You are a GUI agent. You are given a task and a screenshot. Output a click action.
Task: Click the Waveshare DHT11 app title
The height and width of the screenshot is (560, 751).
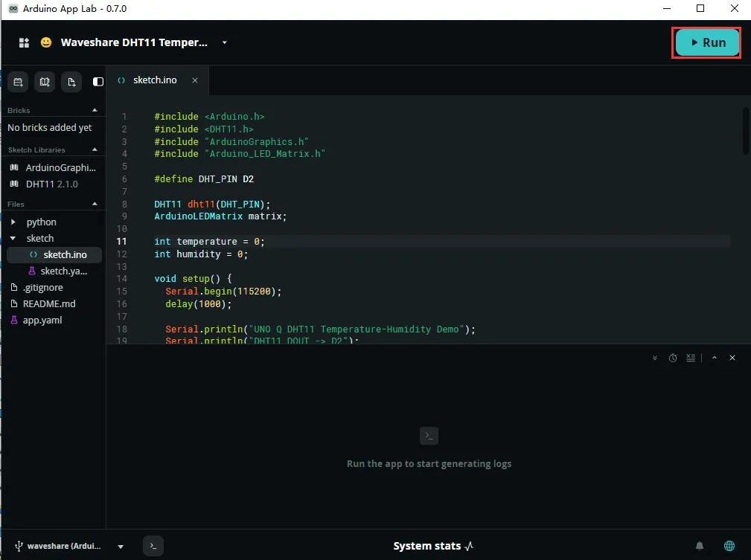pyautogui.click(x=134, y=42)
